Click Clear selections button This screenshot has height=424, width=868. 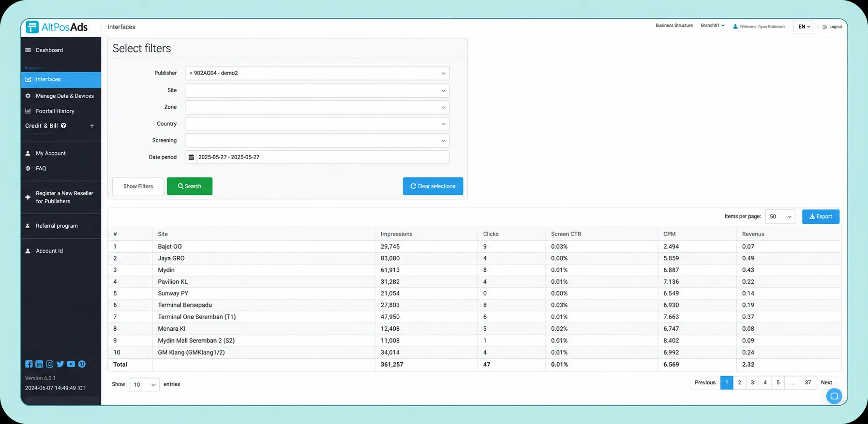coord(433,186)
